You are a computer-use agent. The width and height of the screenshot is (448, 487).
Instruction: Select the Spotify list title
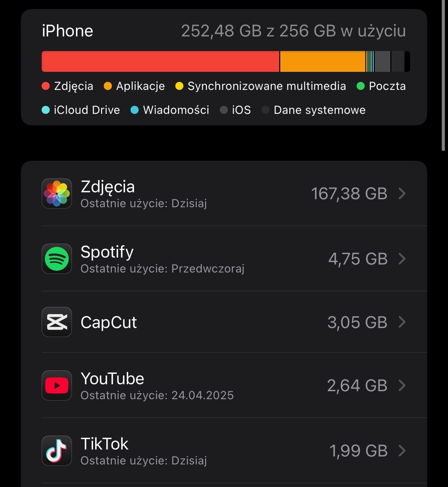click(107, 252)
